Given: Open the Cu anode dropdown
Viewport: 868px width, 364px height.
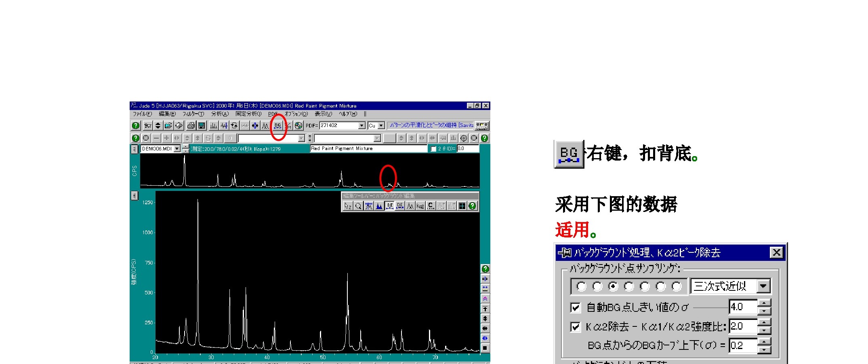Looking at the screenshot, I should click(x=381, y=125).
